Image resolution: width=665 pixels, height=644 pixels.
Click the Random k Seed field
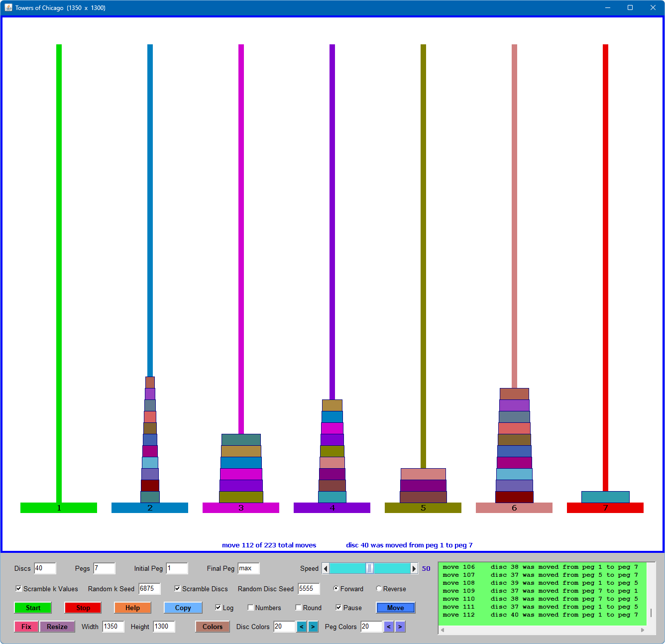(x=149, y=589)
